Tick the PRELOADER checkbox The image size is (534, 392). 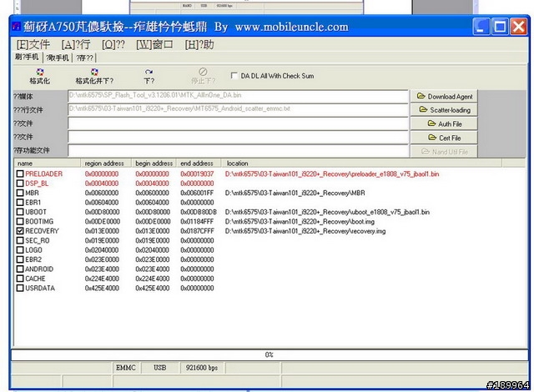point(20,173)
